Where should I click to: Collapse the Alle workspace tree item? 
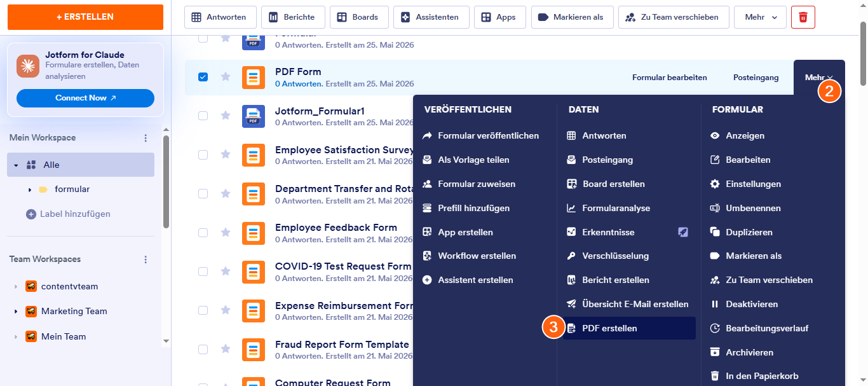point(16,165)
